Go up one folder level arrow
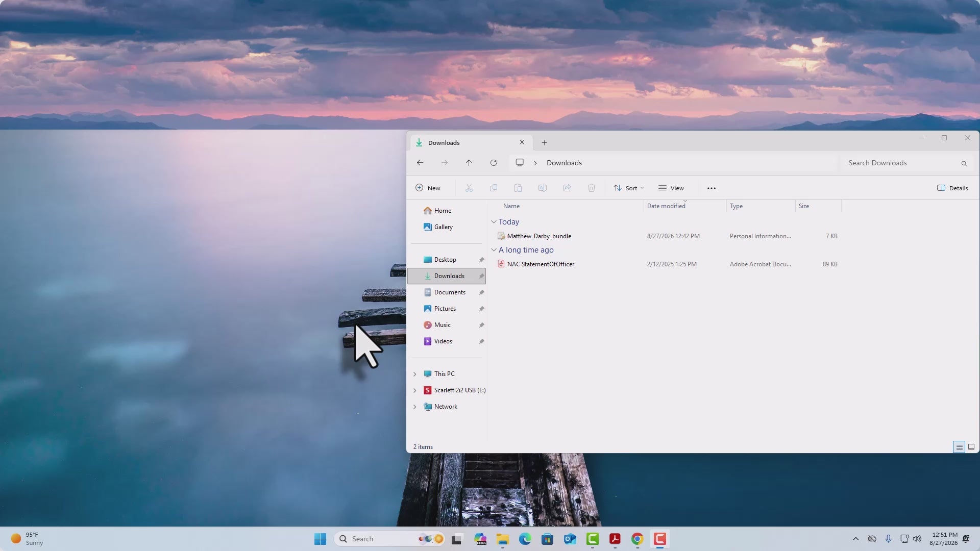 click(x=469, y=163)
